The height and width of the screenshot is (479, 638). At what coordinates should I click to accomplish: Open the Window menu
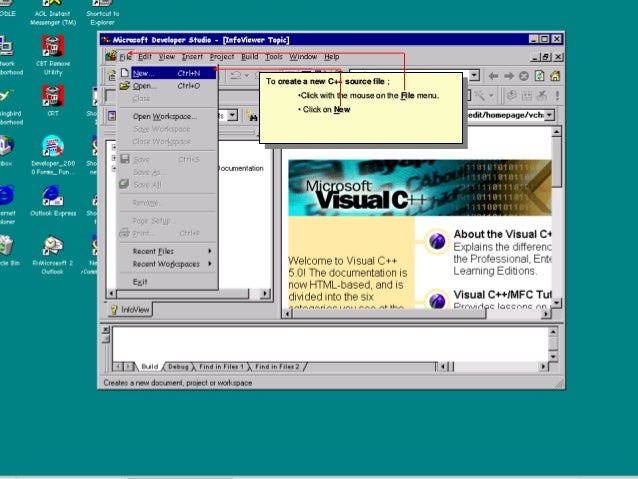[303, 57]
